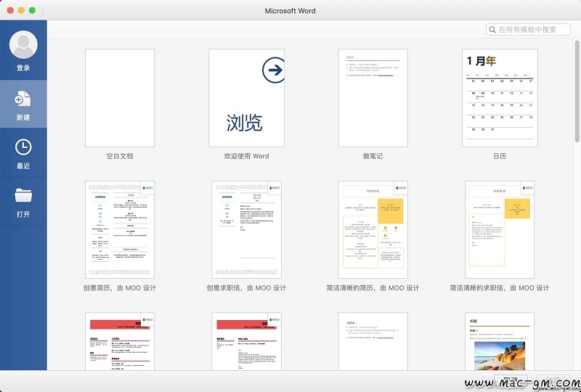Select 创意简历 MOO resume template
581x392 pixels.
pos(120,229)
